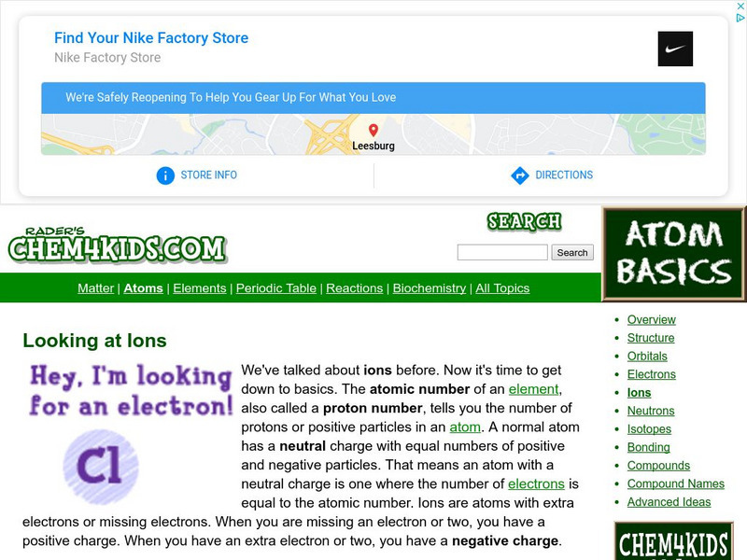Image resolution: width=747 pixels, height=560 pixels.
Task: Click the Search button
Action: tap(572, 252)
